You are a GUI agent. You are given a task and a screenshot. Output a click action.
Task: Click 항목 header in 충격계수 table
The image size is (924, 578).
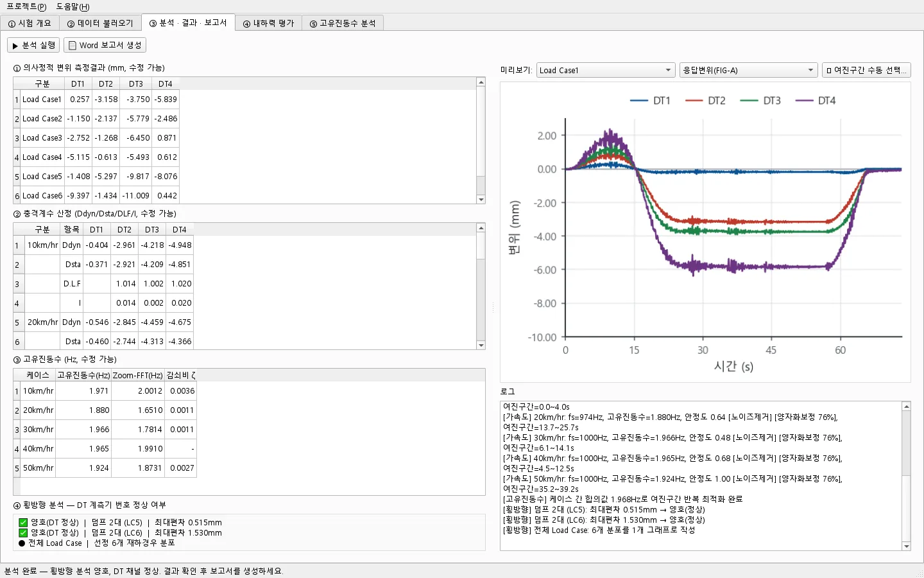point(72,229)
